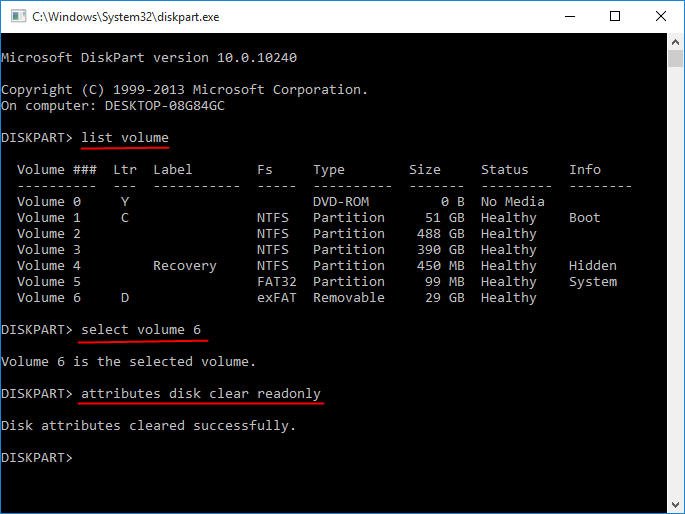Click the Volume 6 row in the list
Screen dimensions: 685x514
pyautogui.click(x=49, y=298)
